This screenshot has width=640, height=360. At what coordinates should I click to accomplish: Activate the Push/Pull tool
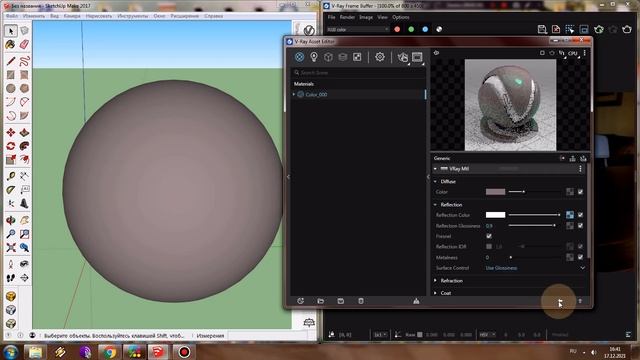[24, 132]
